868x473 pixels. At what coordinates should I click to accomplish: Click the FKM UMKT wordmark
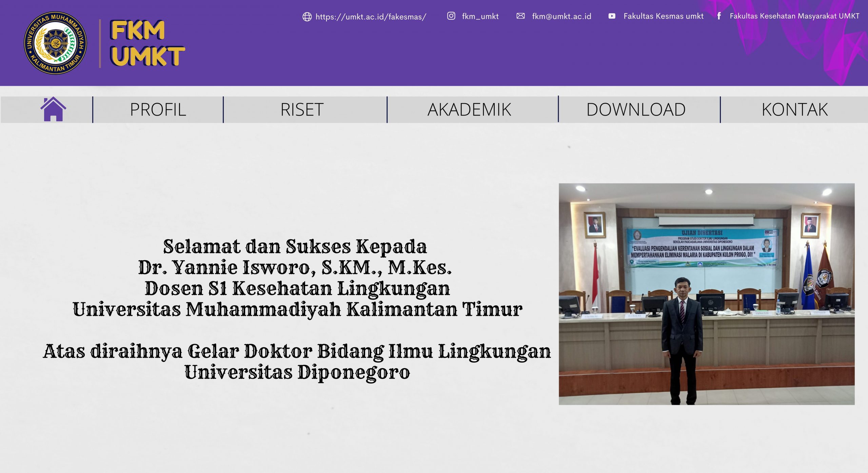click(x=147, y=43)
